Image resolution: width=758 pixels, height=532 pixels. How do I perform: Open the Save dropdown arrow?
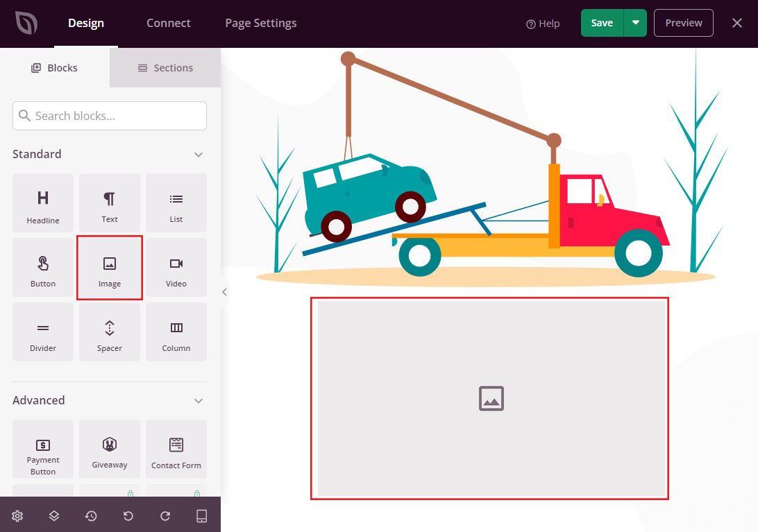tap(636, 23)
